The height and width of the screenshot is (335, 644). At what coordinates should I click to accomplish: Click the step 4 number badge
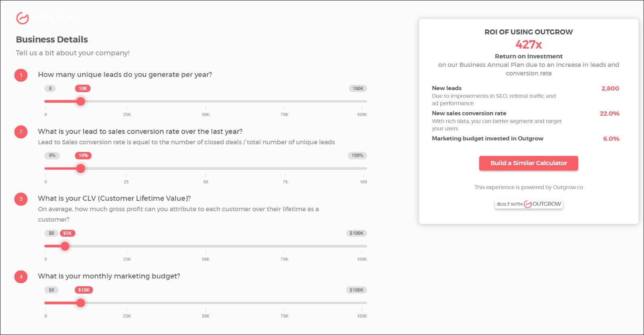(21, 277)
